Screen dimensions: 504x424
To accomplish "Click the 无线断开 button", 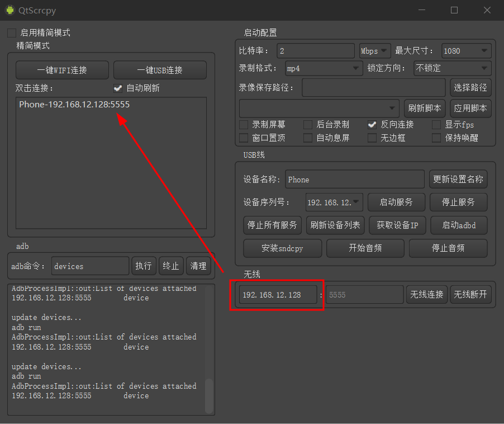I will tap(470, 295).
